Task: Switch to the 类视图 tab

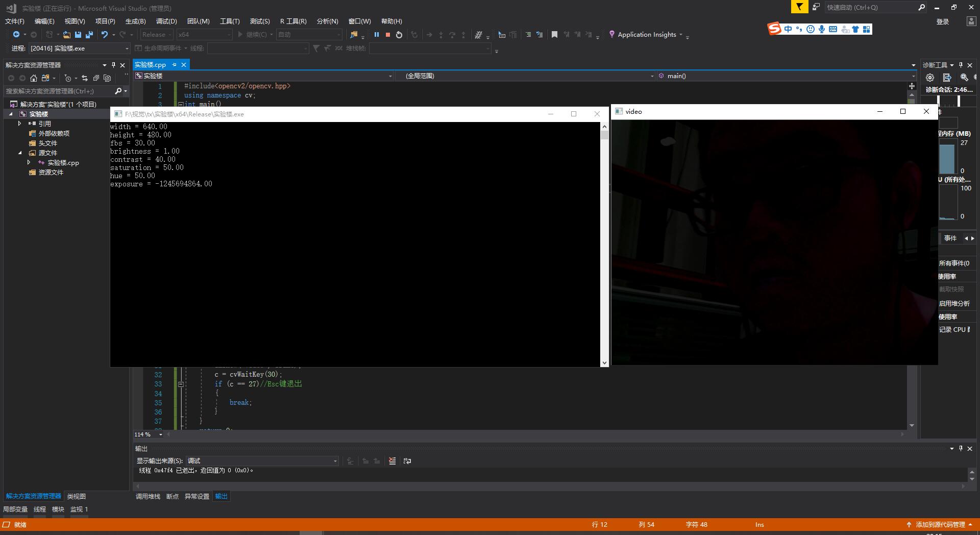Action: coord(77,496)
